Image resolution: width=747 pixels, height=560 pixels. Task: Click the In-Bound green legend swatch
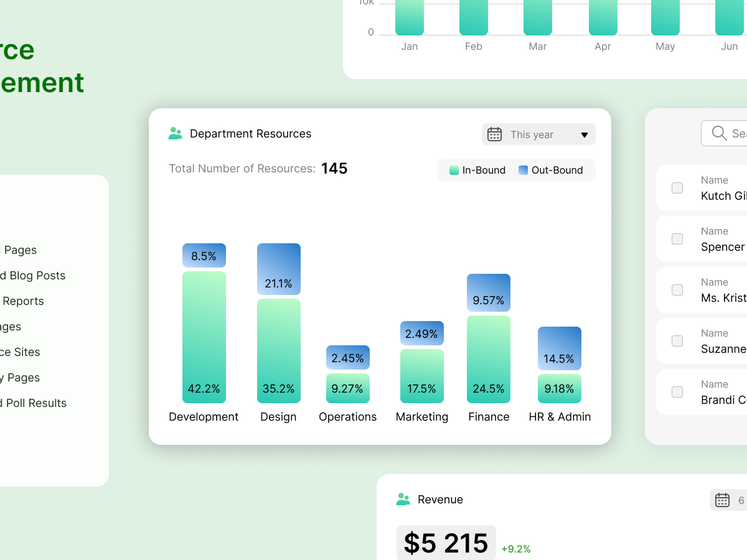click(454, 169)
